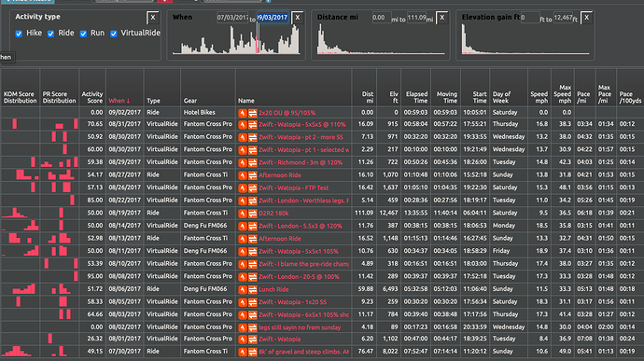
Task: Open Strava icon for Watopia 6x5x1 105%
Action: click(243, 315)
